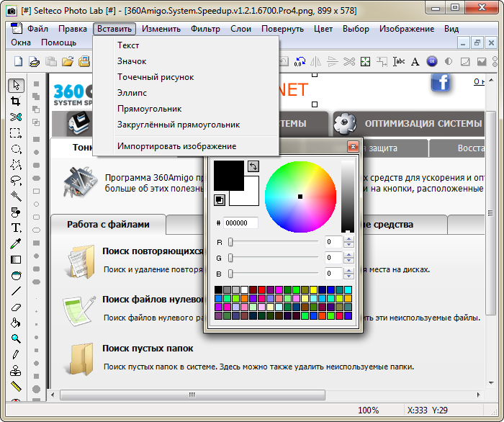Click the Scan image toolbar icon
504x422 pixels.
(35, 61)
